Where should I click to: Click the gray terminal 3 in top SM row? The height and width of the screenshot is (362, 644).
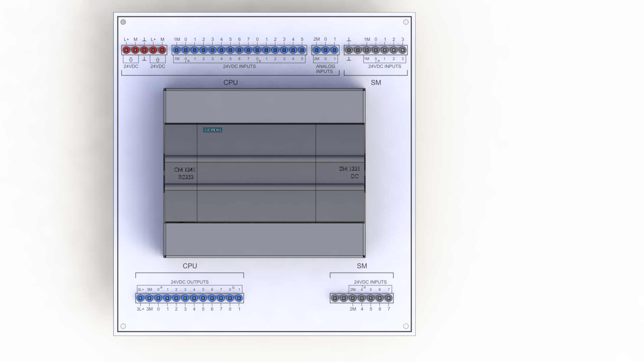coord(402,50)
